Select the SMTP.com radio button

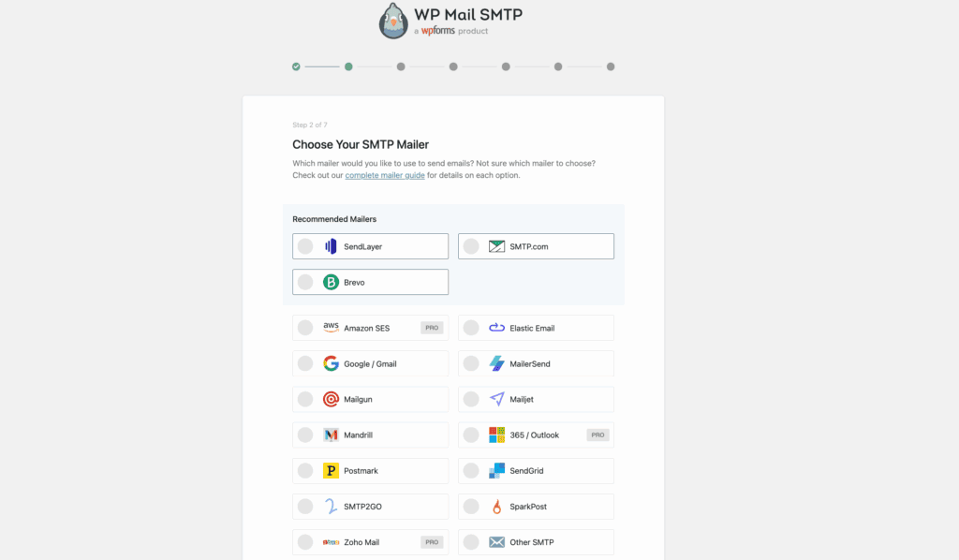tap(471, 246)
